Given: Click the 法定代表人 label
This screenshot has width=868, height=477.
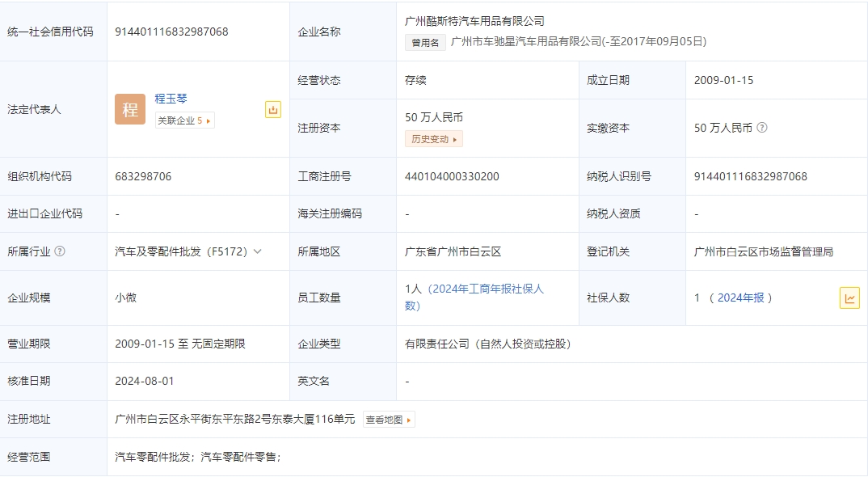Looking at the screenshot, I should (x=34, y=110).
